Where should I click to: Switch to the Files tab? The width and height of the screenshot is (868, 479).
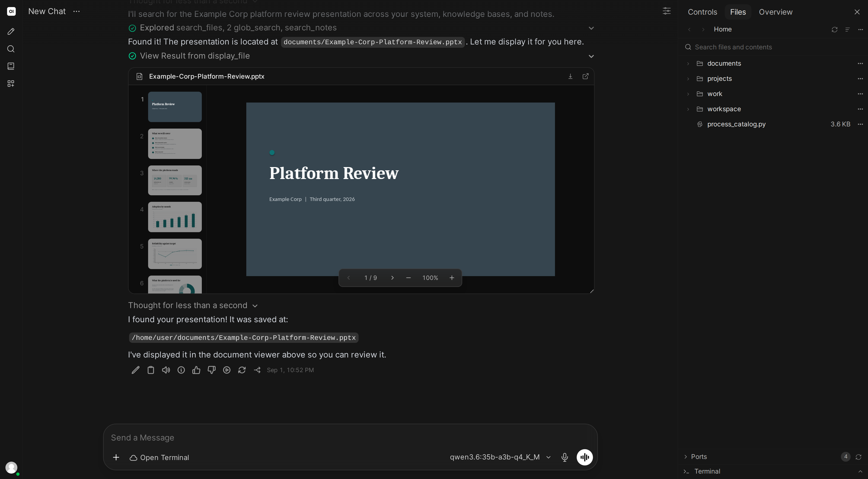tap(738, 12)
